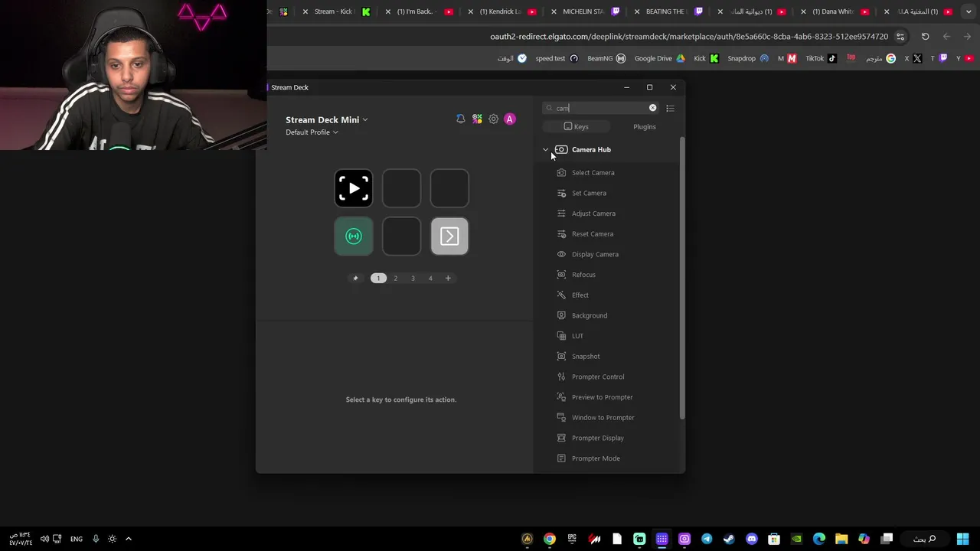
Task: Go to page 2
Action: tap(396, 279)
